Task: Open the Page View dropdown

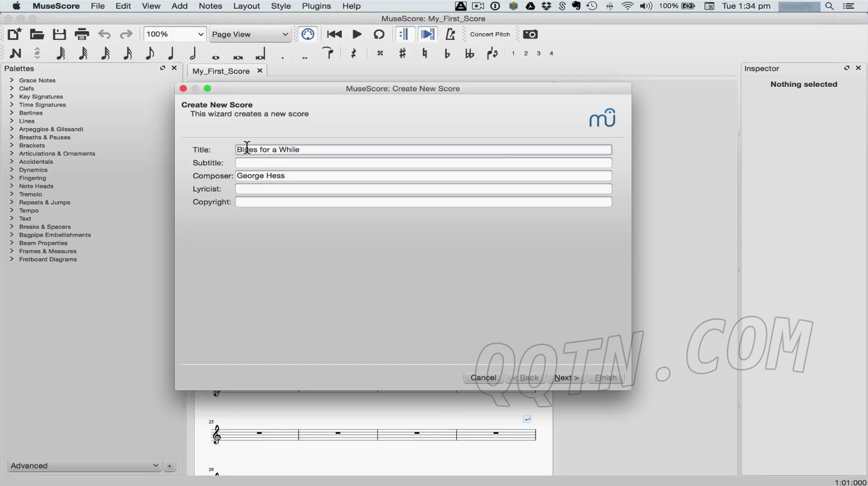Action: (x=250, y=35)
